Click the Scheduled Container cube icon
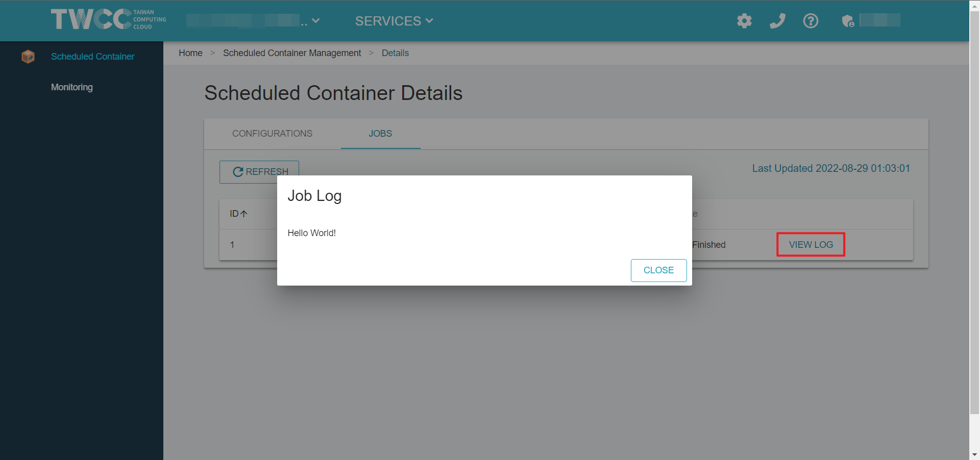Screen dimensions: 980x460 (x=28, y=57)
